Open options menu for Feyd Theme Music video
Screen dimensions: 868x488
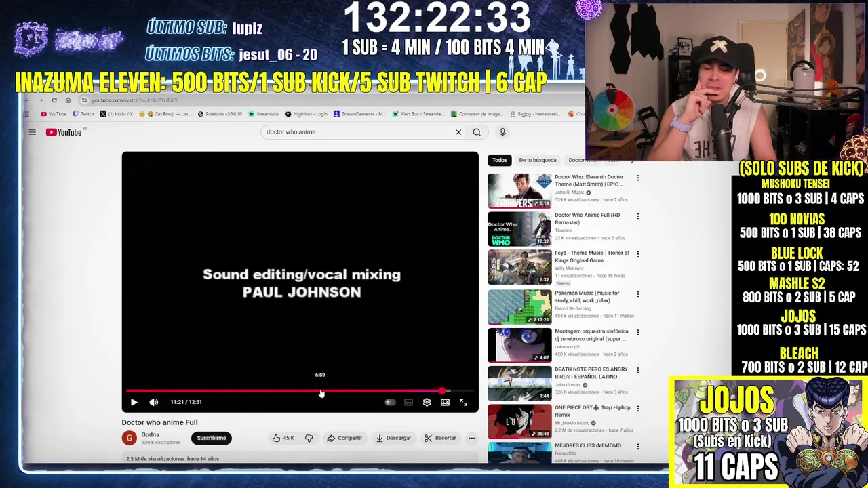coord(637,254)
